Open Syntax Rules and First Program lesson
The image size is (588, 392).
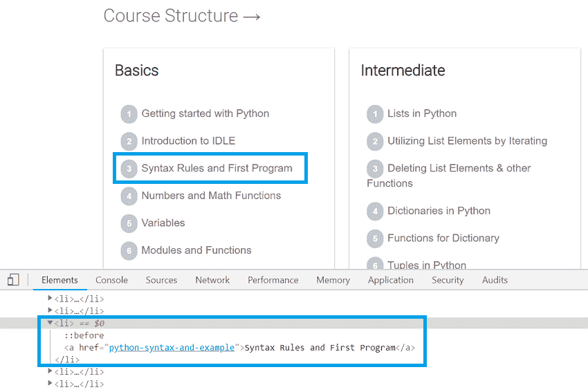coord(217,168)
